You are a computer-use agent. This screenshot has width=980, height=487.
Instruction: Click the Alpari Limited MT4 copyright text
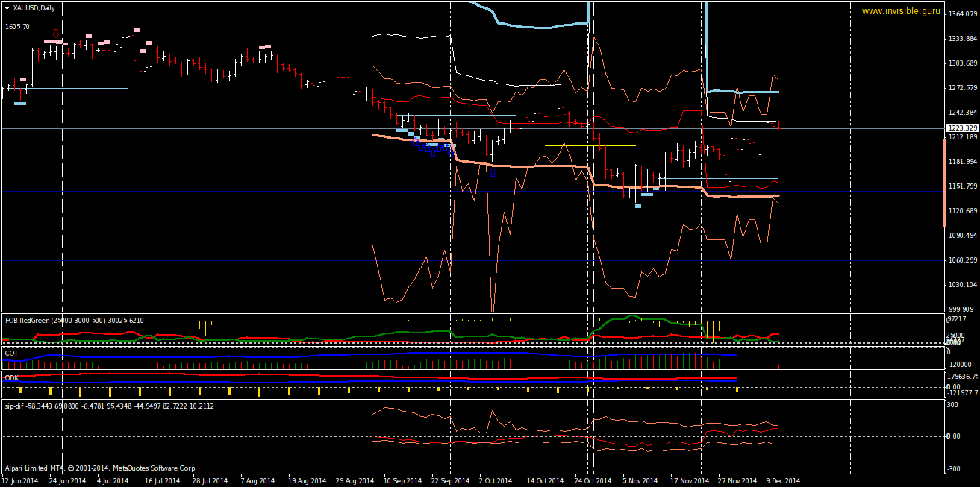pos(101,468)
